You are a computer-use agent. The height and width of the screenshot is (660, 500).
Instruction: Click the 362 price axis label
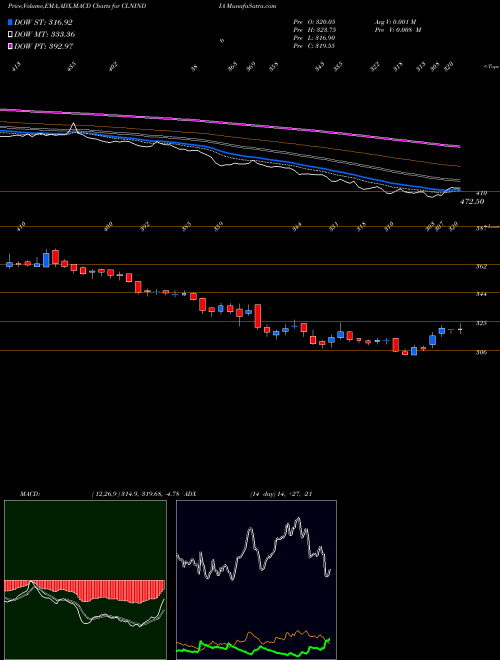pyautogui.click(x=481, y=266)
